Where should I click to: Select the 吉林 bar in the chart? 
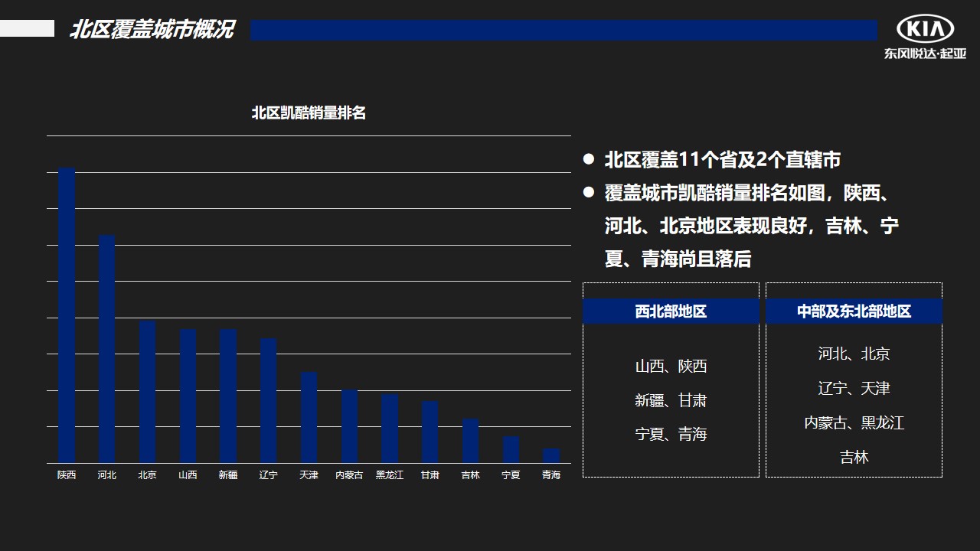(x=470, y=441)
